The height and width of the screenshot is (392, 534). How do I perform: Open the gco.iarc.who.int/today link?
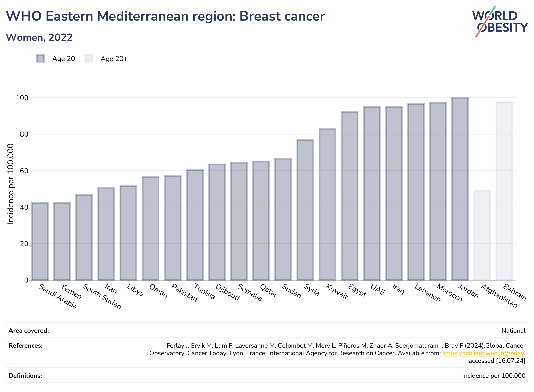click(483, 353)
